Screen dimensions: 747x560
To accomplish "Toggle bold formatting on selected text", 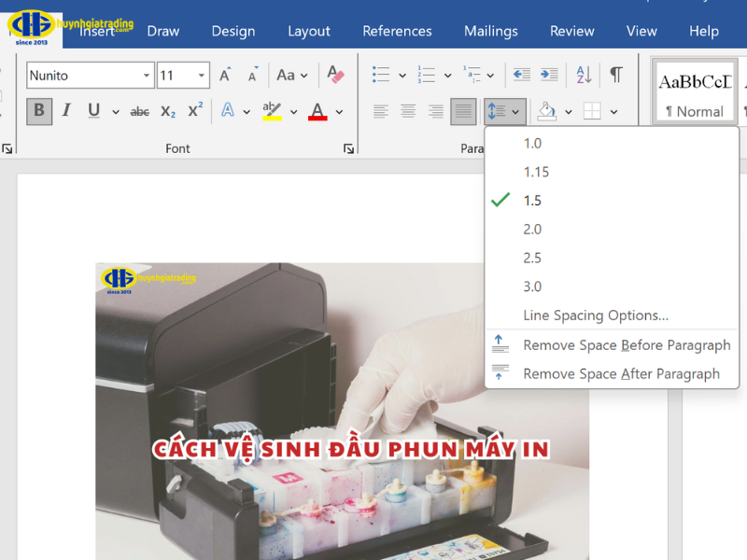I will pos(38,111).
